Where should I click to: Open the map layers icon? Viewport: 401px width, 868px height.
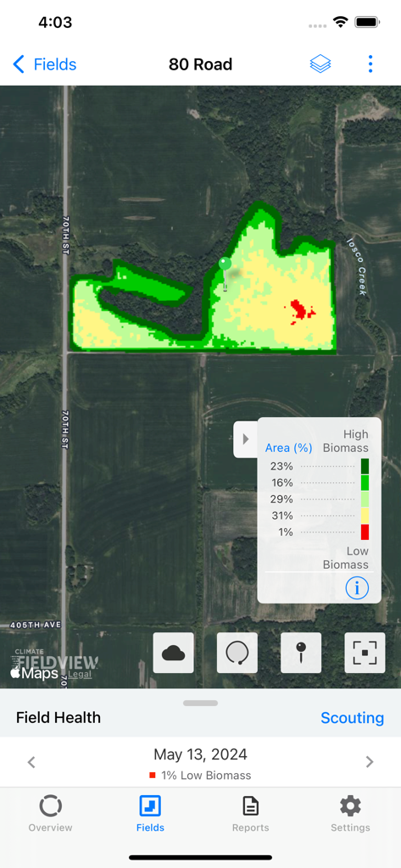pos(320,64)
